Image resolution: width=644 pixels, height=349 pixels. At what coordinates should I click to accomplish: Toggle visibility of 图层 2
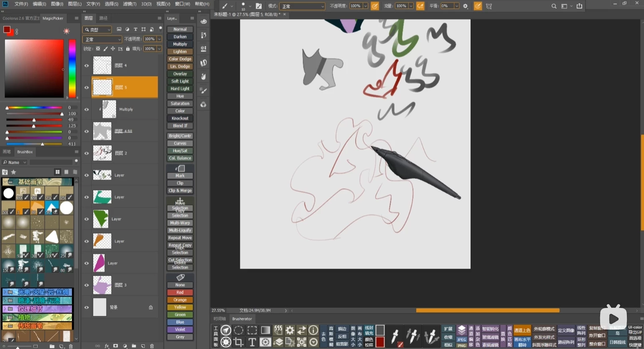(87, 153)
